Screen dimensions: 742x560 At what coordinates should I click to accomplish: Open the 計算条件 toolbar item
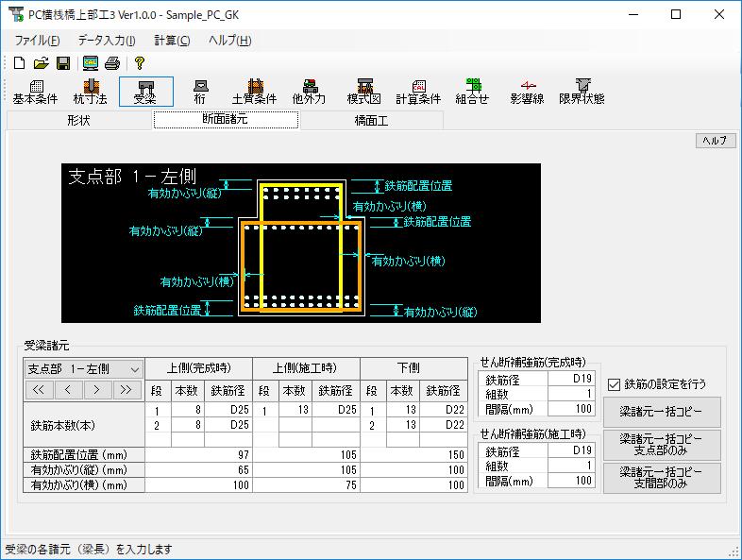tap(419, 92)
